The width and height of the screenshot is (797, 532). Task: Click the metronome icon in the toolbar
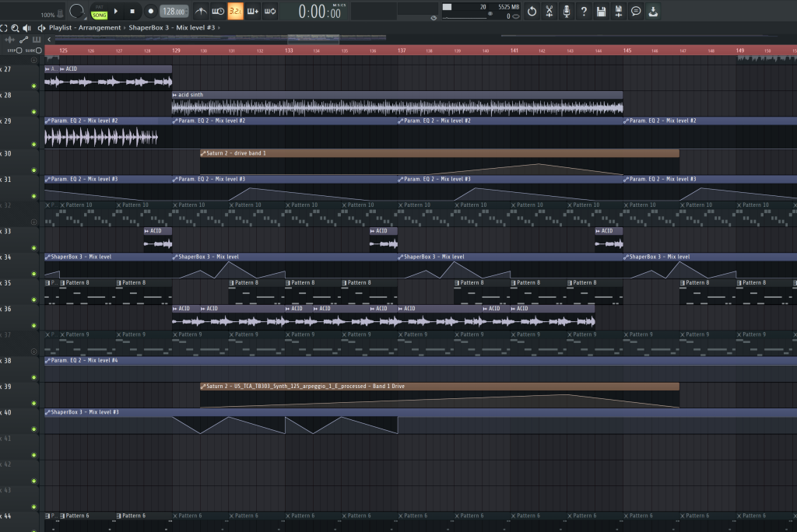(x=201, y=11)
